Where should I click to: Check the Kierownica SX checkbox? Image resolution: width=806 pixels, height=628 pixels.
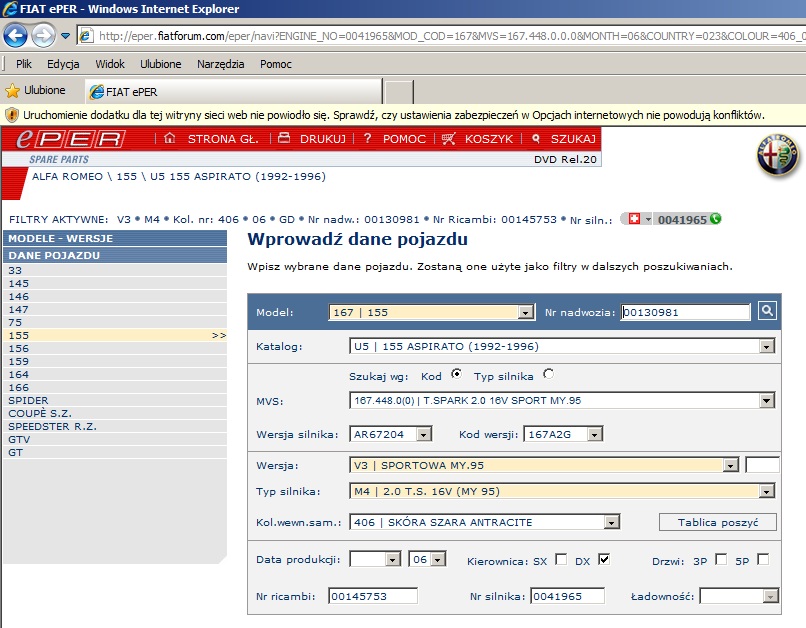tap(561, 559)
